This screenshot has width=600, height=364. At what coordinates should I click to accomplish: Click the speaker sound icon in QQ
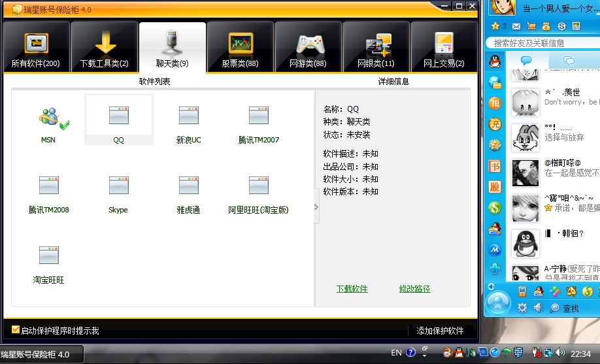[x=539, y=308]
